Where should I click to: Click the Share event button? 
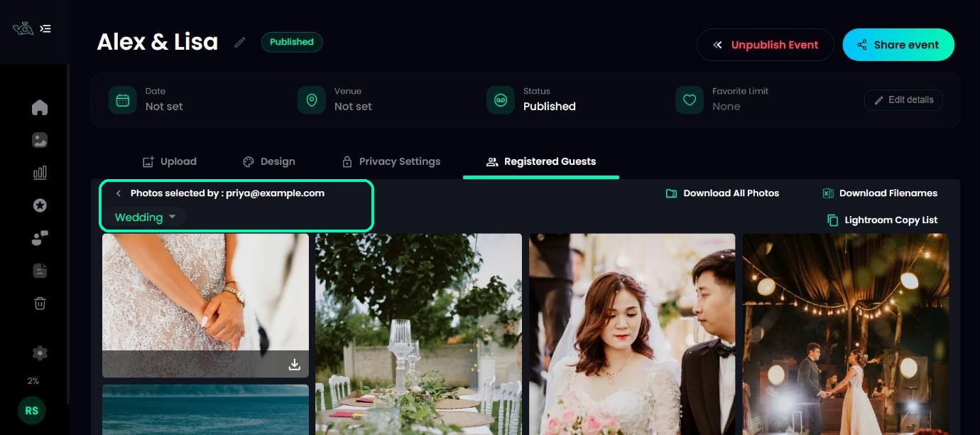click(898, 45)
